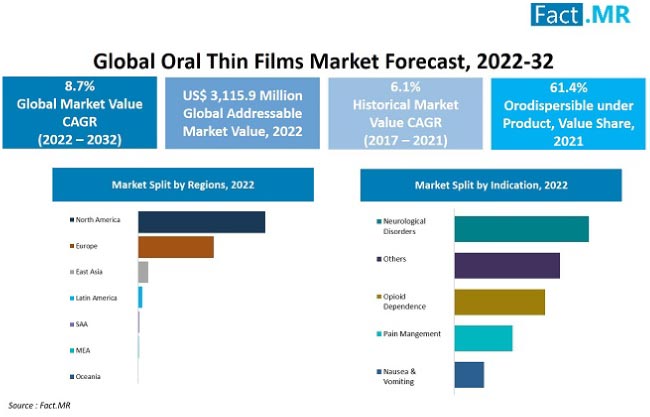Click the 'Pain Mangement' label
The width and height of the screenshot is (650, 417).
(x=412, y=334)
